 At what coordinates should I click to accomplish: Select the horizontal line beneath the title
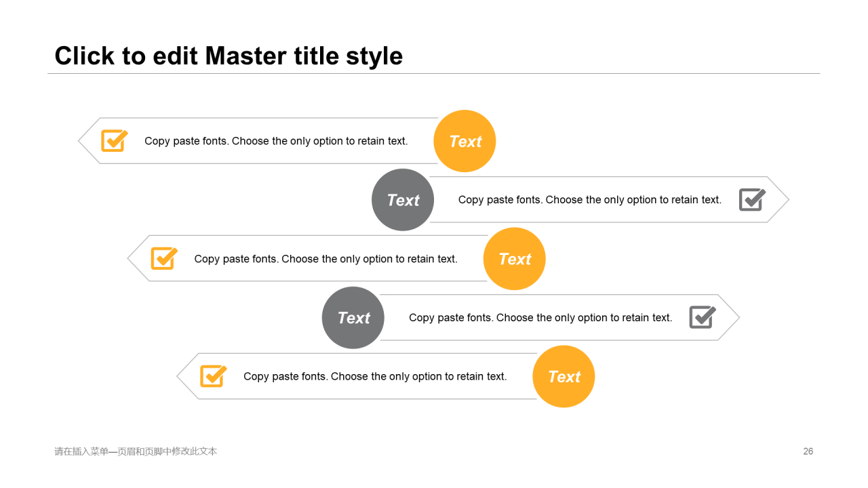coord(434,73)
